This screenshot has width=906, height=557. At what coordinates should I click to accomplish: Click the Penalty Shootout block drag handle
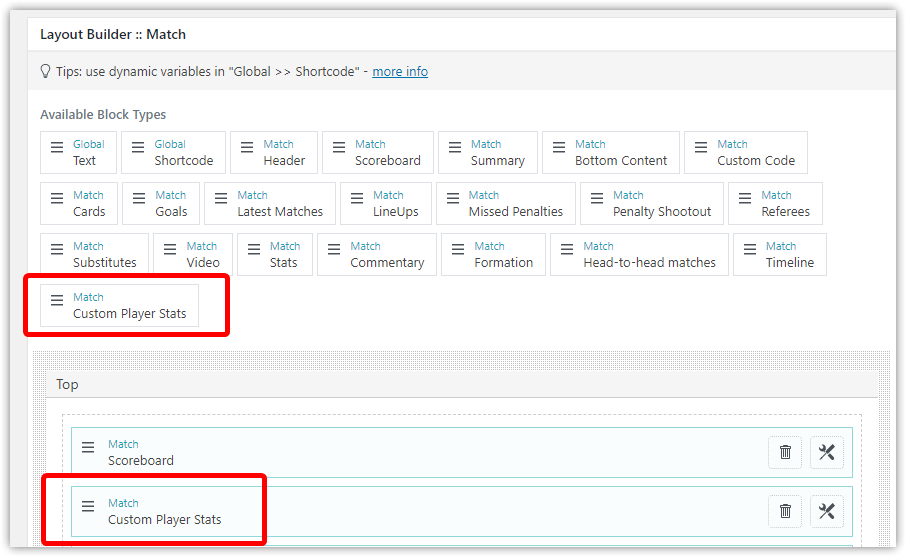597,198
